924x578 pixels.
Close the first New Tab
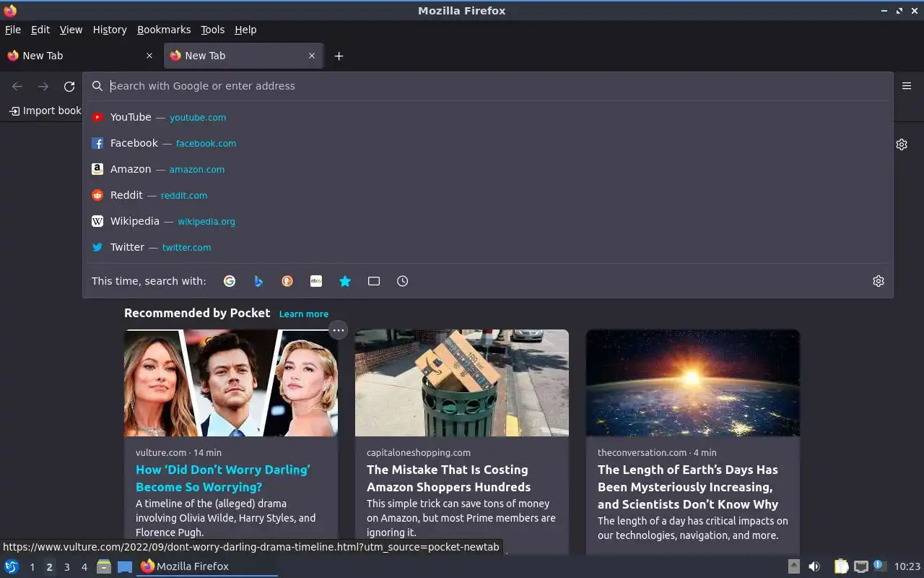pos(149,56)
